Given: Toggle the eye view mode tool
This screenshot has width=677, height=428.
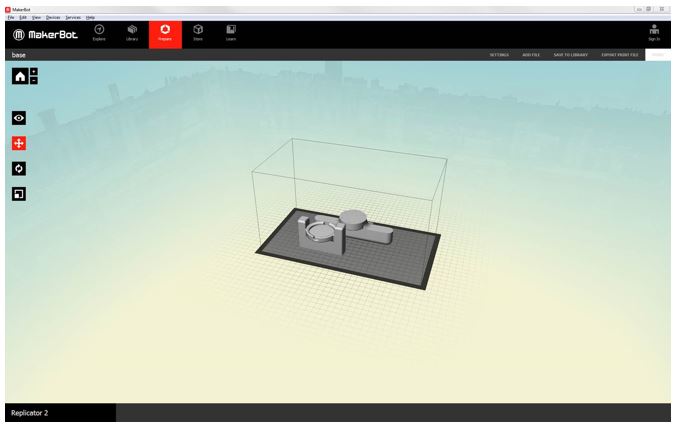Looking at the screenshot, I should [x=19, y=118].
